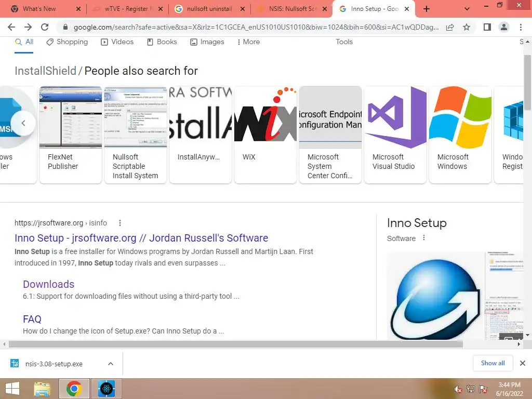Select the All search filter
The height and width of the screenshot is (399, 532).
24,42
